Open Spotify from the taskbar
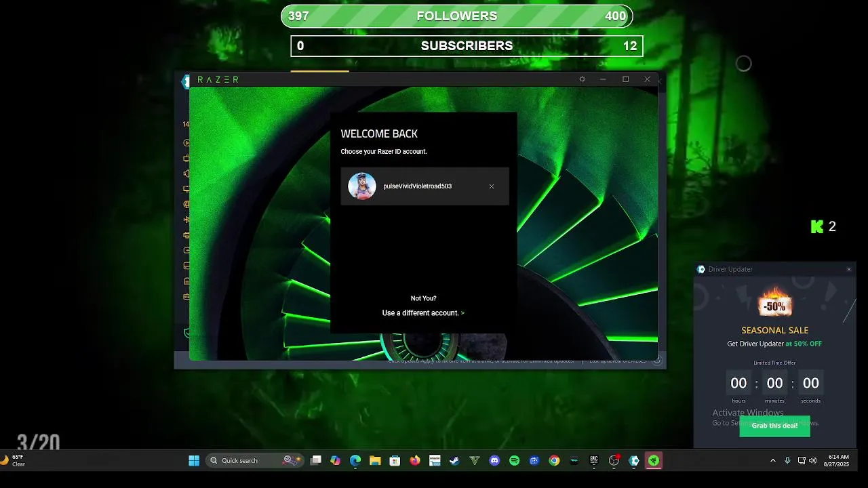868x488 pixels. [514, 461]
